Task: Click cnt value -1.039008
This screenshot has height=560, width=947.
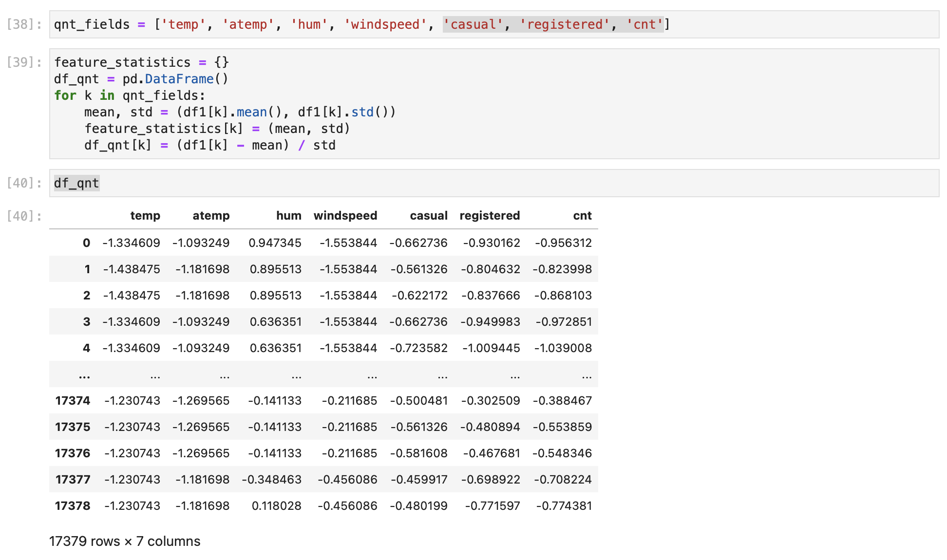Action: click(563, 348)
